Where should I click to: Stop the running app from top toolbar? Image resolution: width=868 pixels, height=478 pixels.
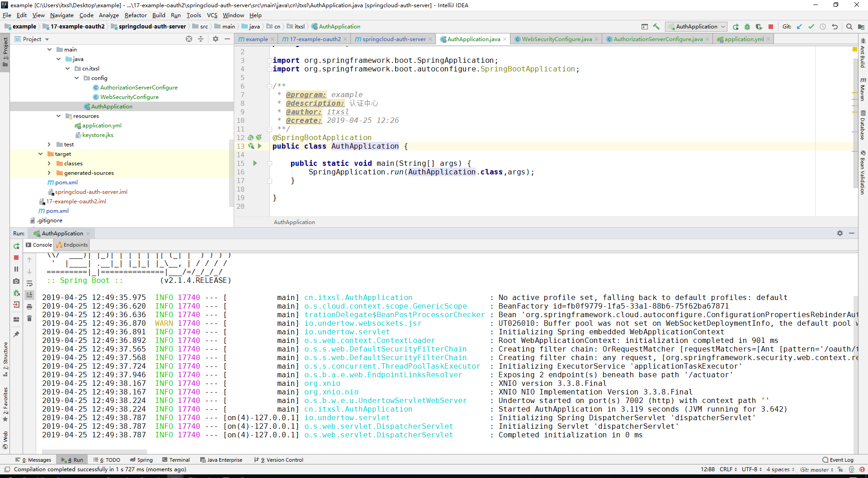point(771,27)
